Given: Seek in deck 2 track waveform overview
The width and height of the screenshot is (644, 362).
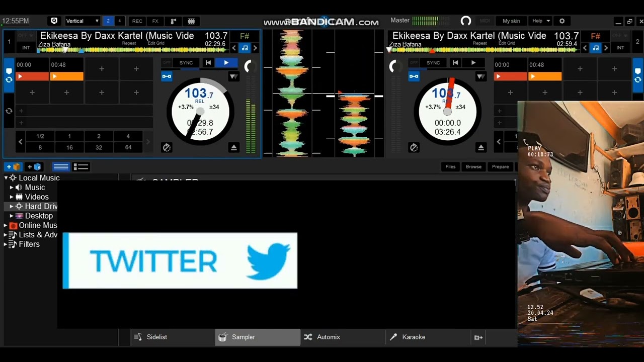Looking at the screenshot, I should click(x=484, y=50).
